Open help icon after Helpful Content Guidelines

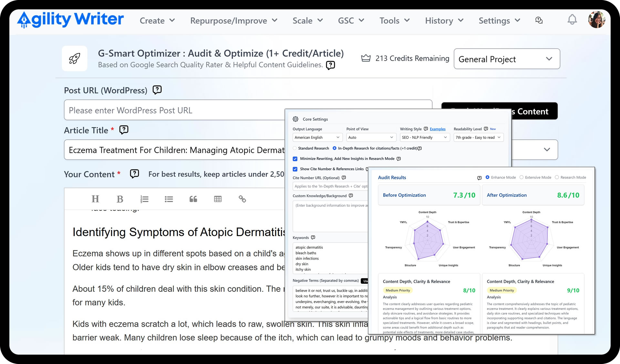330,65
